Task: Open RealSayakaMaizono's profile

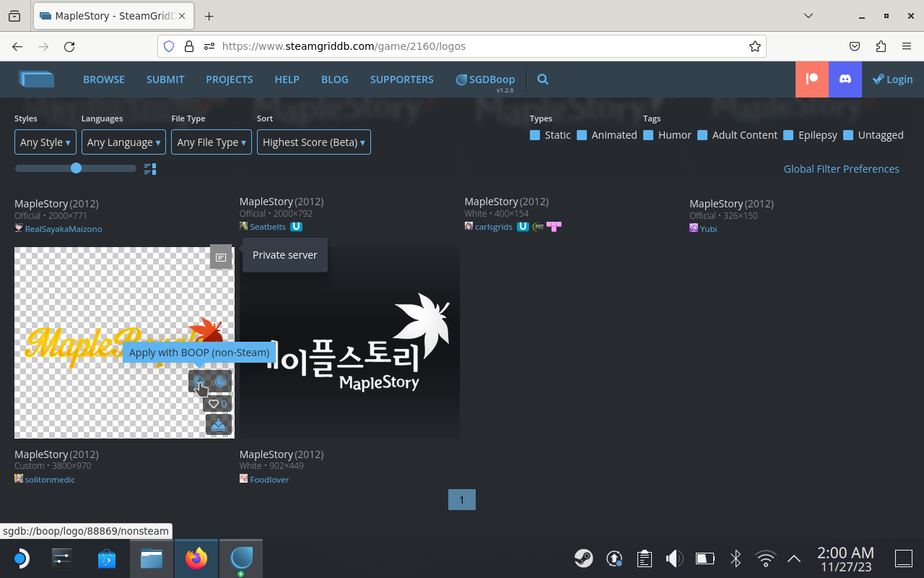Action: (x=64, y=229)
